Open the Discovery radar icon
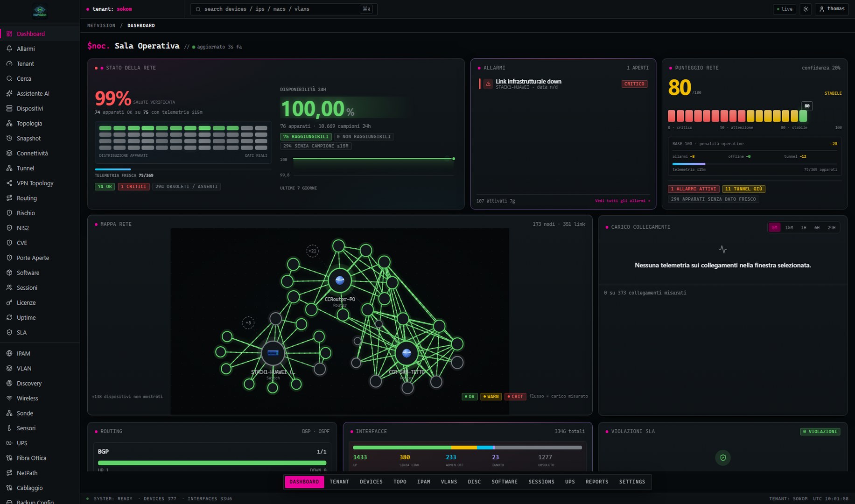The width and height of the screenshot is (855, 504). pos(9,383)
